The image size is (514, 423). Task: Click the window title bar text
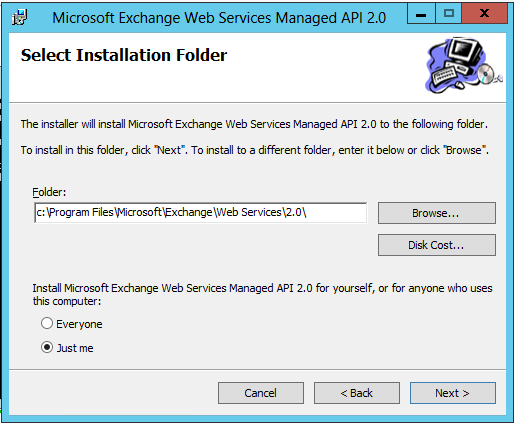(x=219, y=18)
